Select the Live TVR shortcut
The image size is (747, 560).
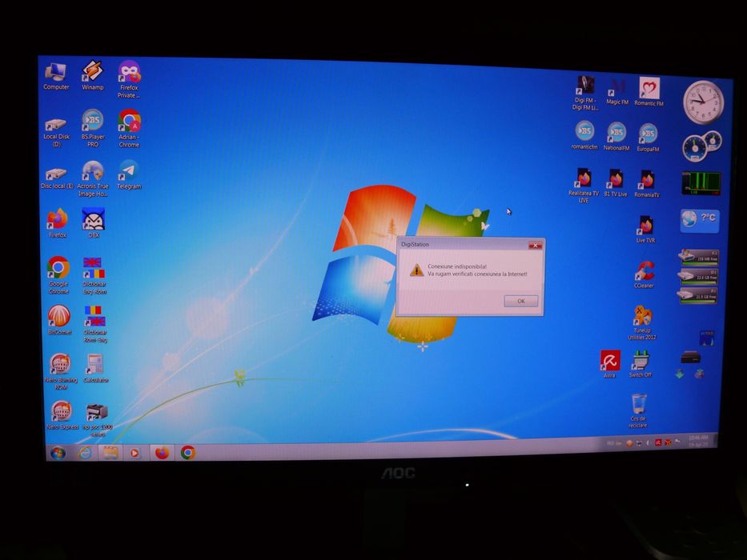click(646, 229)
